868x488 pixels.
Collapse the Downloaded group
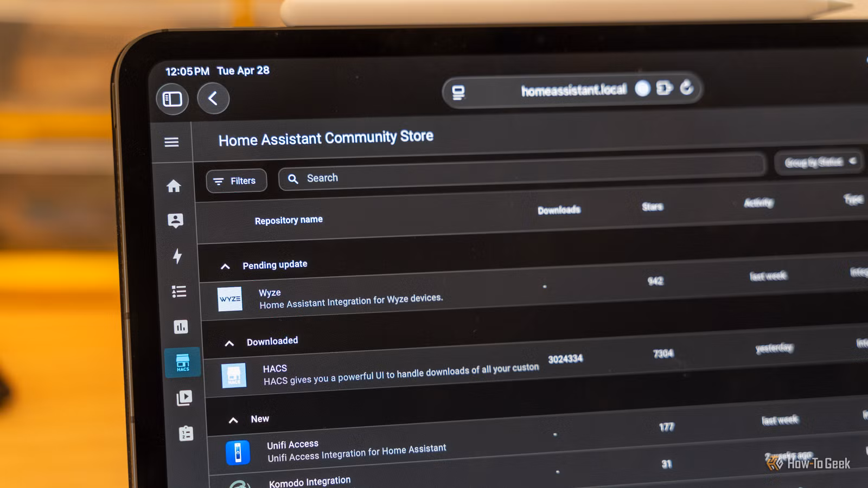click(x=229, y=343)
